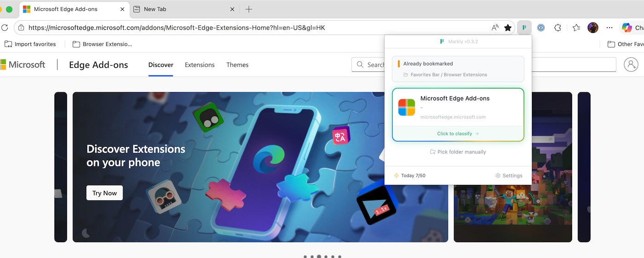Click the Discover Extensions phone banner

(260, 167)
